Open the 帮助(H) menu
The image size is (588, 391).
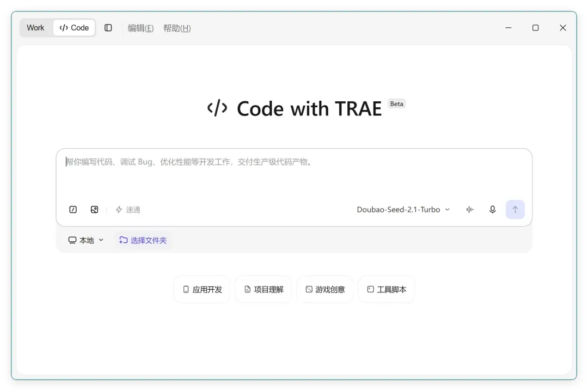pyautogui.click(x=177, y=28)
